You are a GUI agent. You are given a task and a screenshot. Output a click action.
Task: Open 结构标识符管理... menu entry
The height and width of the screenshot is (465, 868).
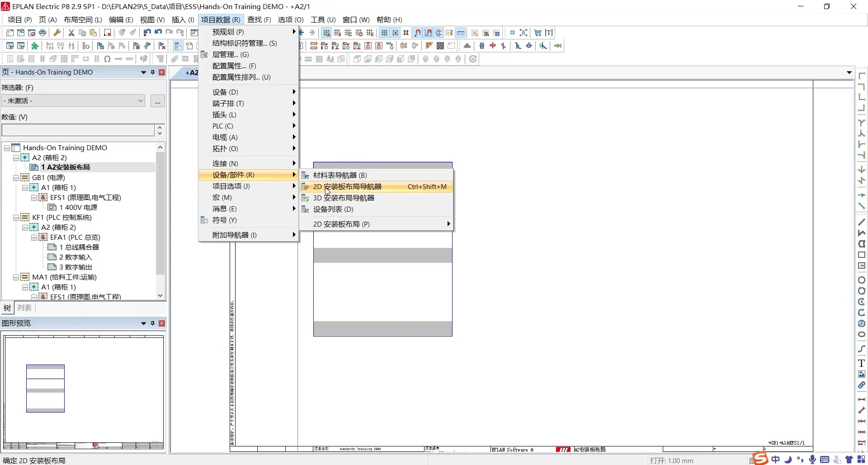tap(248, 43)
